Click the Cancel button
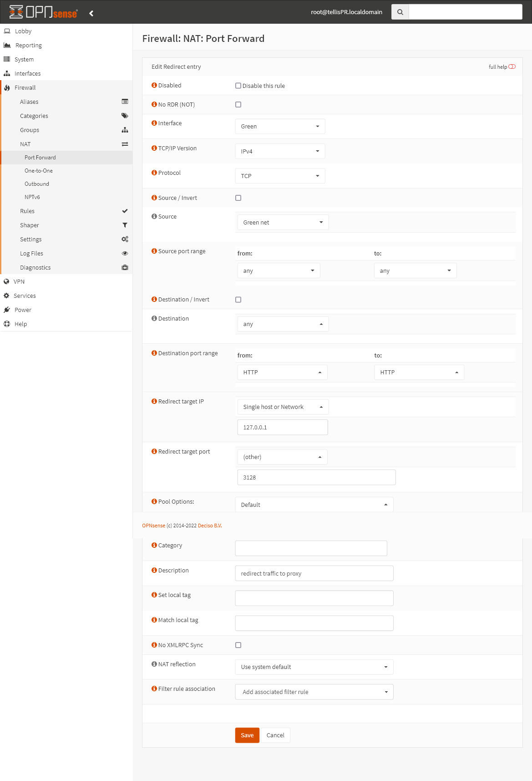The height and width of the screenshot is (781, 532). (275, 735)
